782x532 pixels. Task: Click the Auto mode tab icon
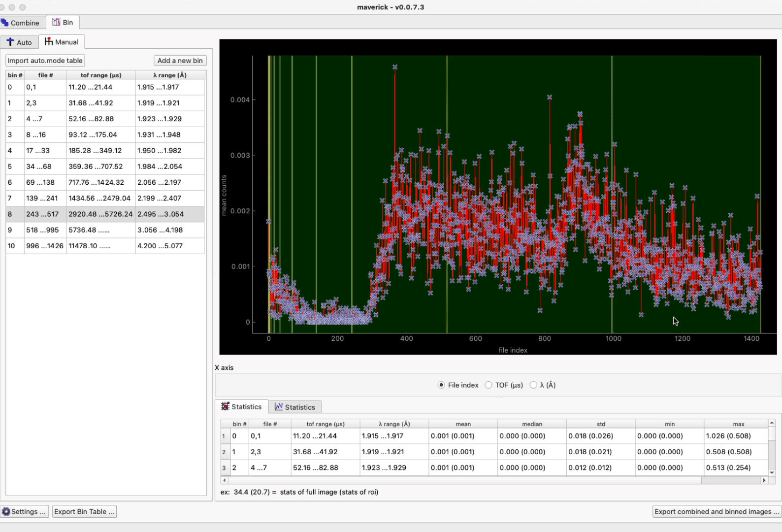coord(10,42)
